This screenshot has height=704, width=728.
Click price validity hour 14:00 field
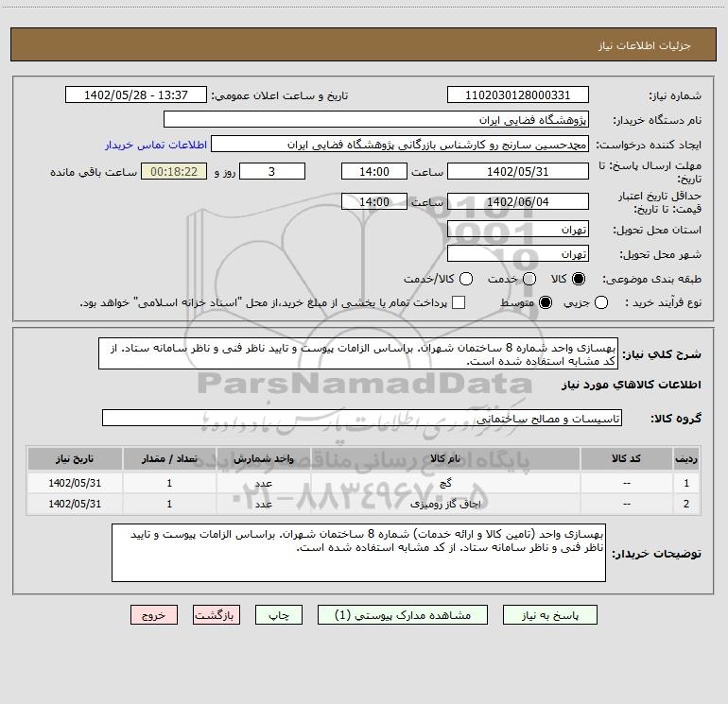374,201
